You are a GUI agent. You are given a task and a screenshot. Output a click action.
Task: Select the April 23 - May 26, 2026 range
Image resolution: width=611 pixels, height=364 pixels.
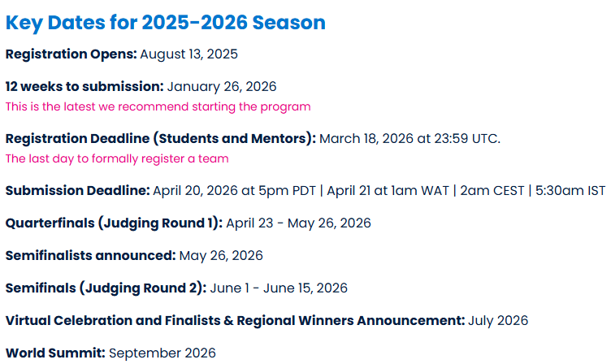tap(298, 223)
